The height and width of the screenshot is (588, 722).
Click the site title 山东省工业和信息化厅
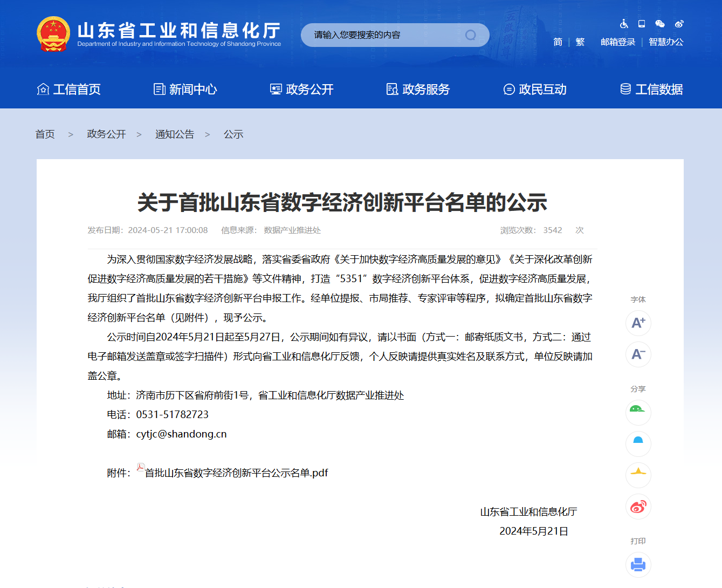pyautogui.click(x=179, y=30)
